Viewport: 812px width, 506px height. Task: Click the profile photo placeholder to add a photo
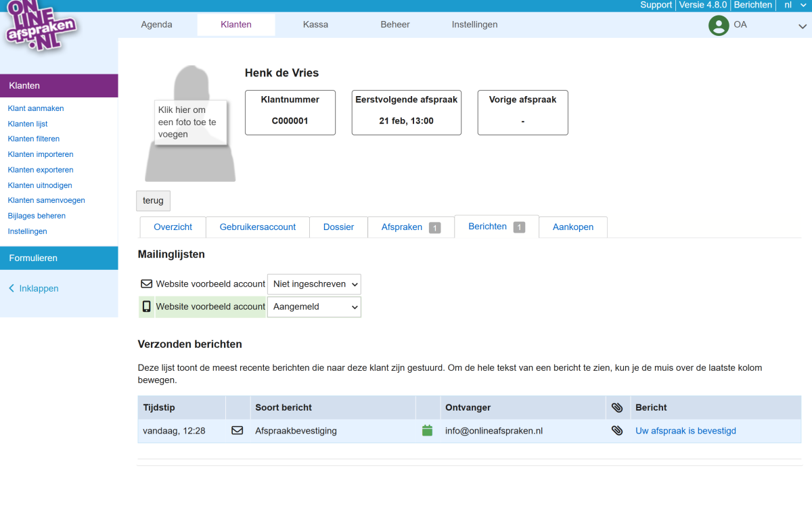tap(190, 123)
